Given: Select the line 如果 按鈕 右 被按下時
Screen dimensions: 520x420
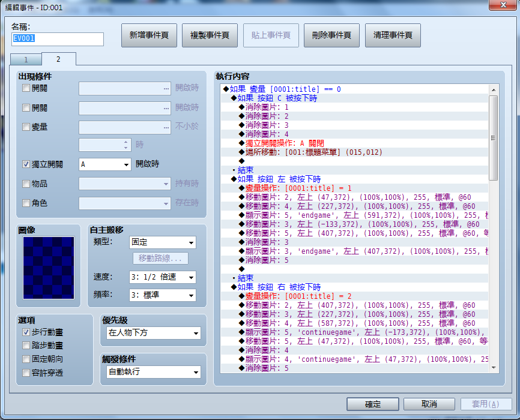Looking at the screenshot, I should [355, 287].
